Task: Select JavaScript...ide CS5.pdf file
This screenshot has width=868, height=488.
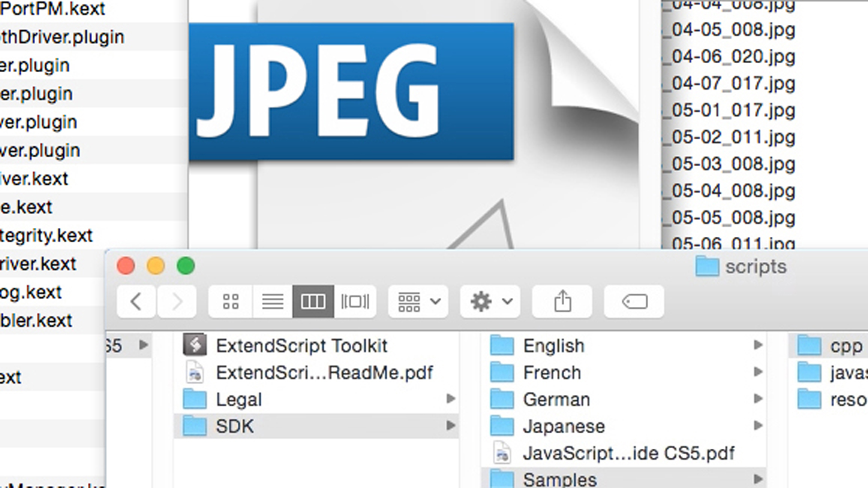Action: (628, 453)
